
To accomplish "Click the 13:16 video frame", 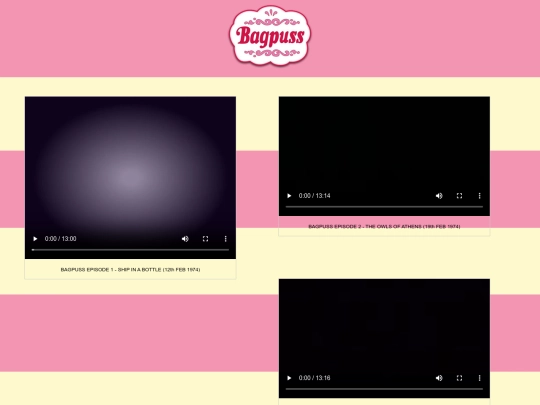I will point(384,339).
